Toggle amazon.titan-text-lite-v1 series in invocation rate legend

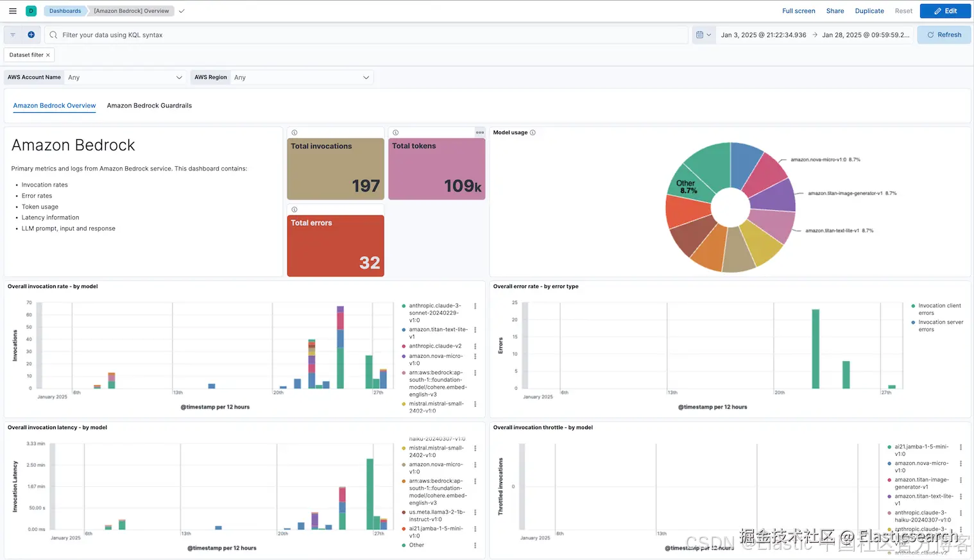click(436, 333)
